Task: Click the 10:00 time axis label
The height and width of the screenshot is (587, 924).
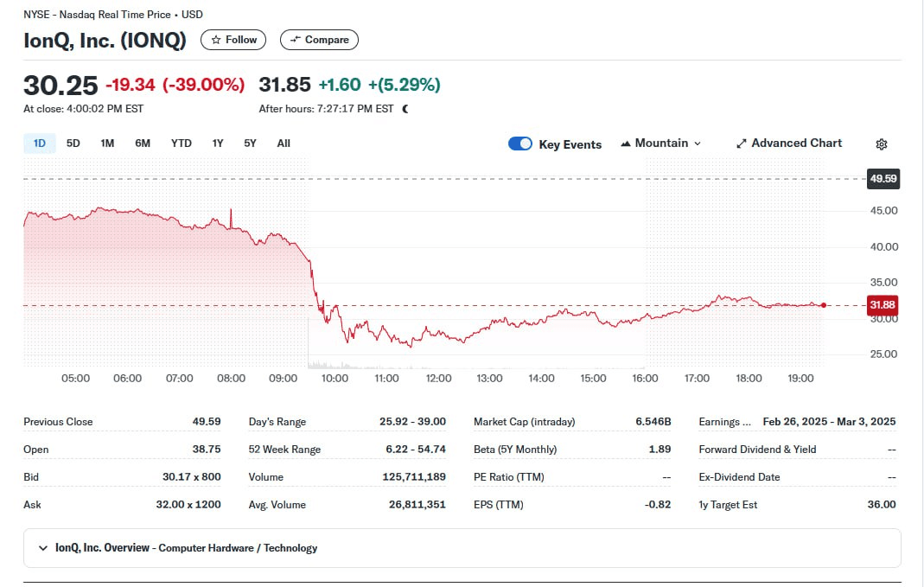Action: [x=335, y=379]
